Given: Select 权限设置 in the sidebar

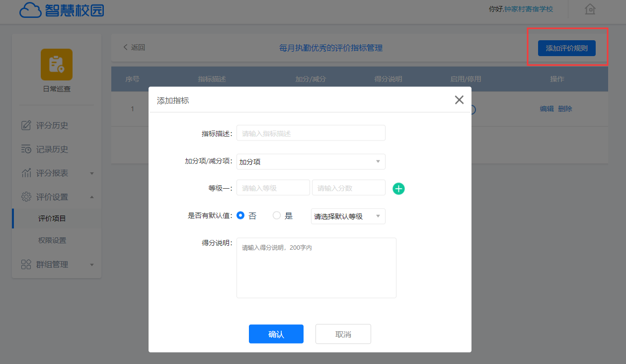Looking at the screenshot, I should (x=52, y=240).
